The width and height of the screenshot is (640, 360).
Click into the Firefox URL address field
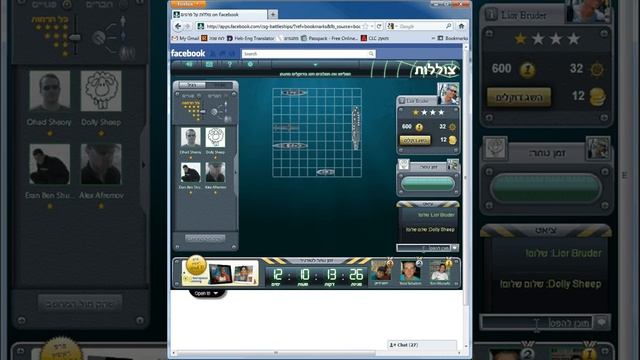click(x=283, y=26)
